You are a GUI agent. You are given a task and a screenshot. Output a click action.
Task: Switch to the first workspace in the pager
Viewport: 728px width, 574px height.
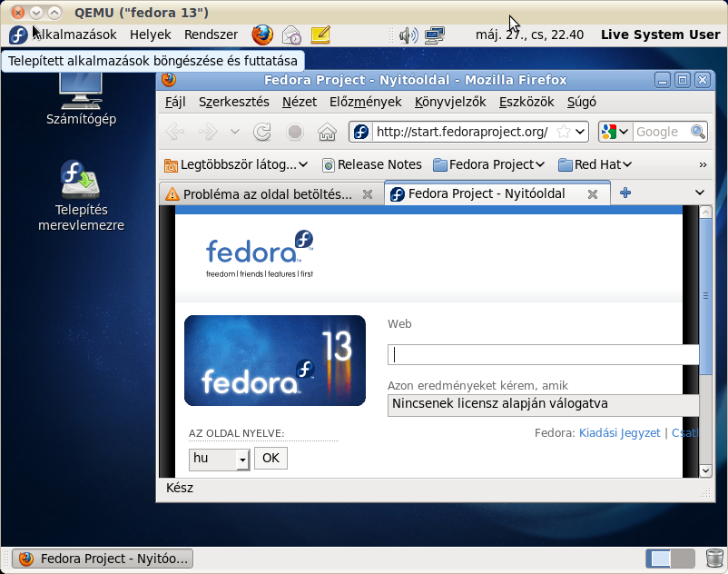point(659,559)
